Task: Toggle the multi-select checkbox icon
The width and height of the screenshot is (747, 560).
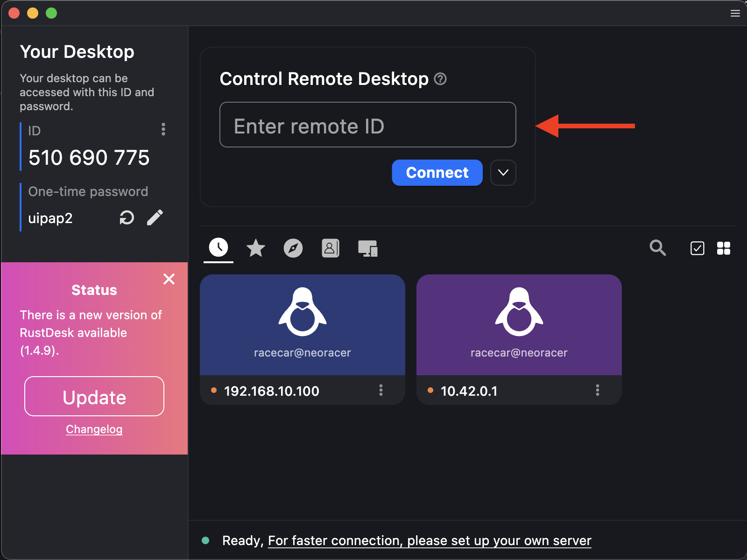Action: [697, 248]
